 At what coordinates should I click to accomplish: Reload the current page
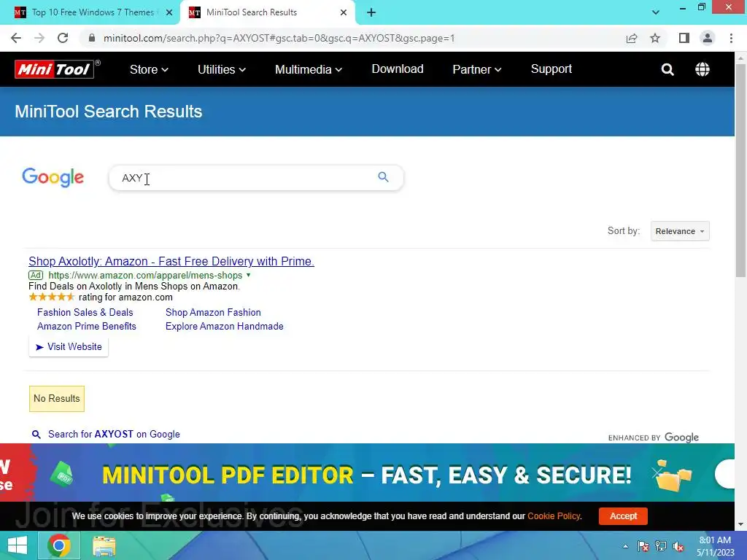[x=63, y=38]
